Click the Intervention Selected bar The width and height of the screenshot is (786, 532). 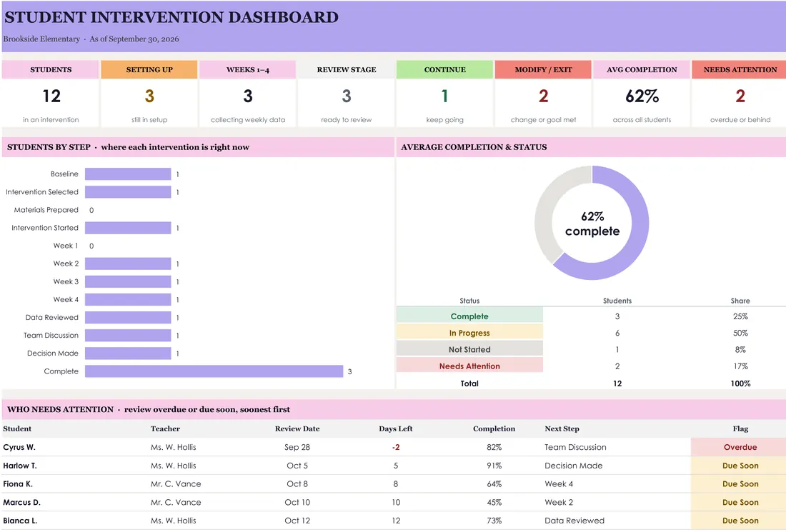pos(128,192)
